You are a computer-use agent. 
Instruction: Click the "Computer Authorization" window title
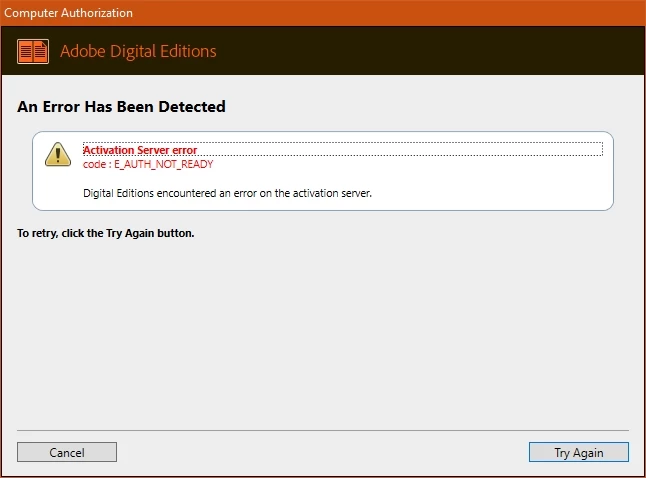[x=68, y=13]
